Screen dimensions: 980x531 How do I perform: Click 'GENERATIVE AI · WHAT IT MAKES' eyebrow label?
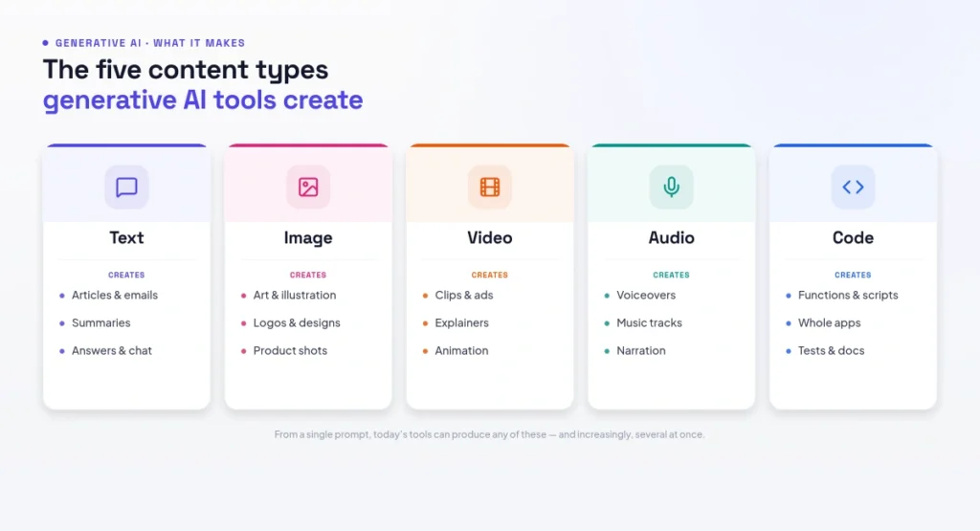150,43
